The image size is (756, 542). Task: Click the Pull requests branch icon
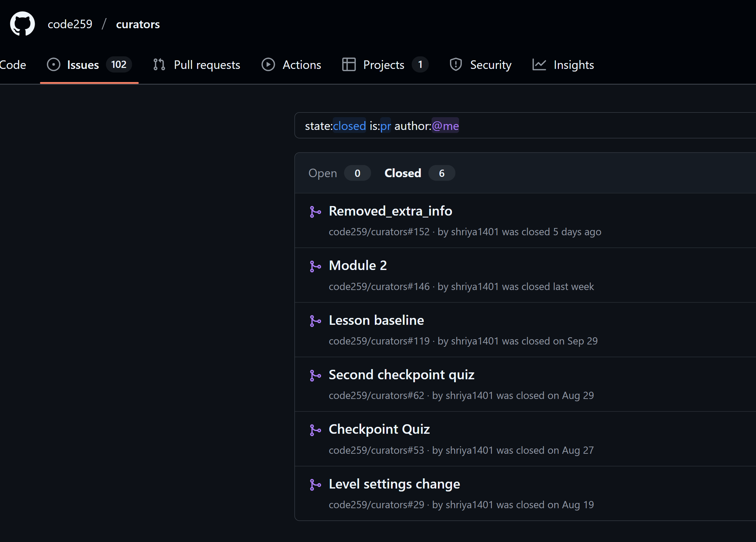[159, 64]
